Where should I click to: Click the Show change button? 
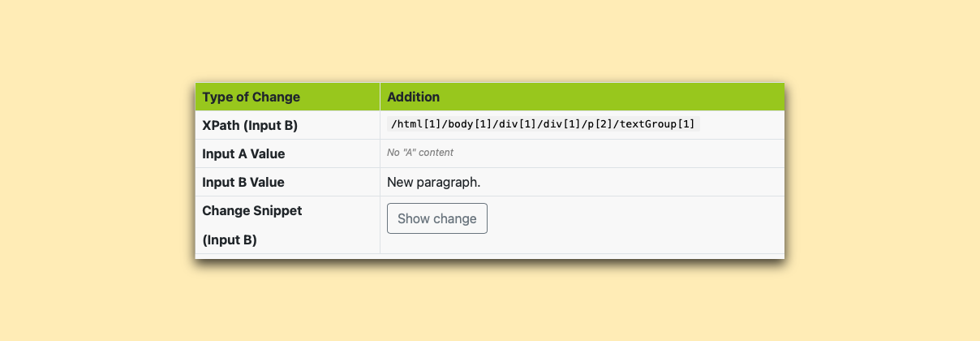click(x=436, y=218)
